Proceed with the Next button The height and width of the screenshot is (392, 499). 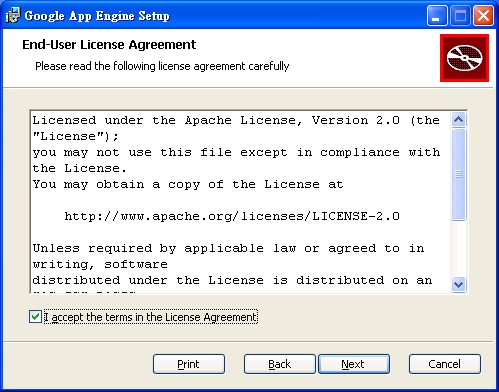click(x=354, y=364)
